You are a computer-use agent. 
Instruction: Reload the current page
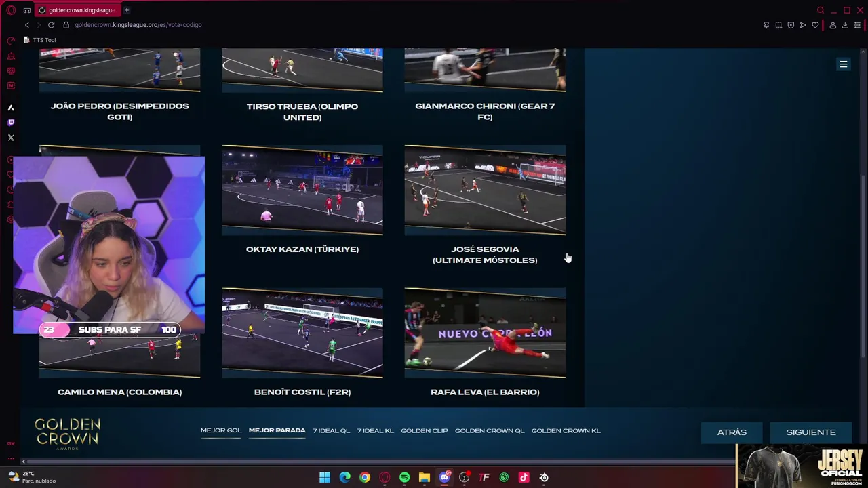(x=51, y=25)
